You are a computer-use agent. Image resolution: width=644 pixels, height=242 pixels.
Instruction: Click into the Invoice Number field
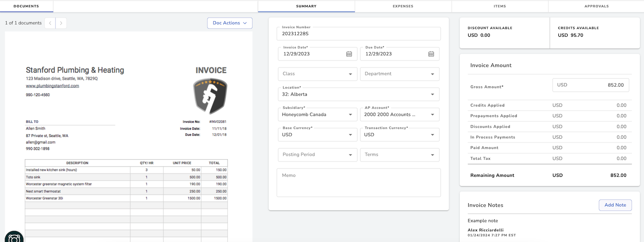click(x=359, y=34)
